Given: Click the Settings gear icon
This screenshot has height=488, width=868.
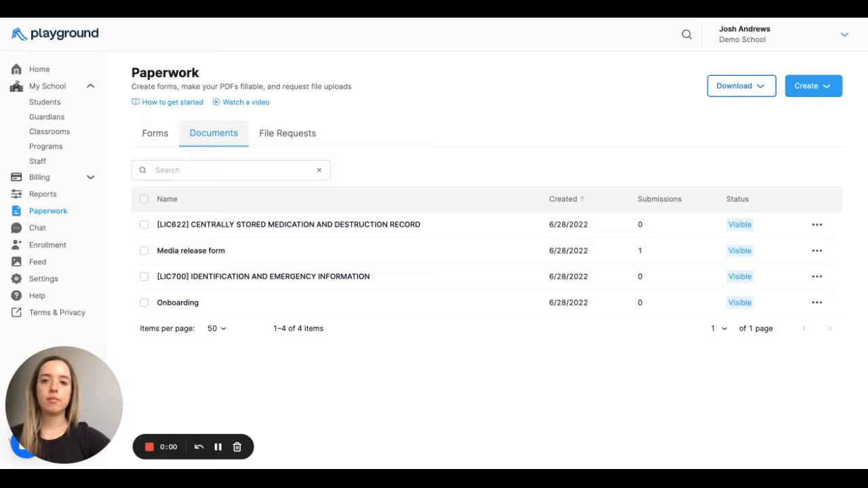Looking at the screenshot, I should click(x=16, y=279).
